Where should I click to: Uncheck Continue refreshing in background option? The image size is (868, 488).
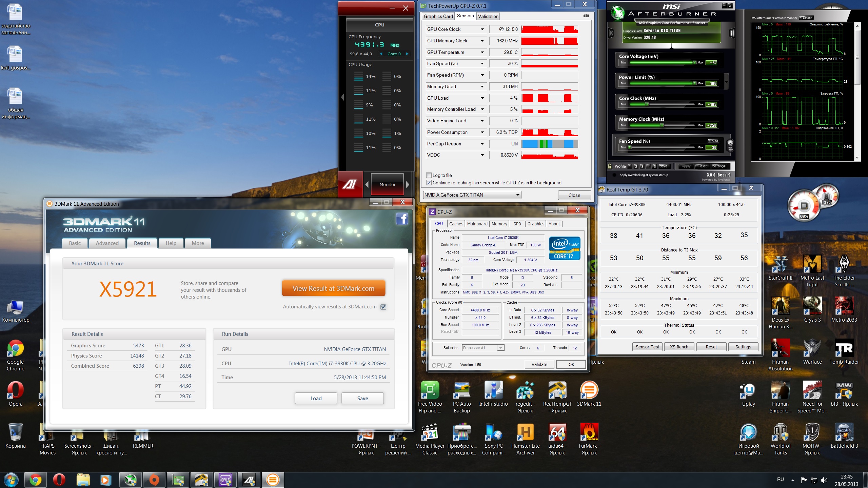[x=429, y=183]
